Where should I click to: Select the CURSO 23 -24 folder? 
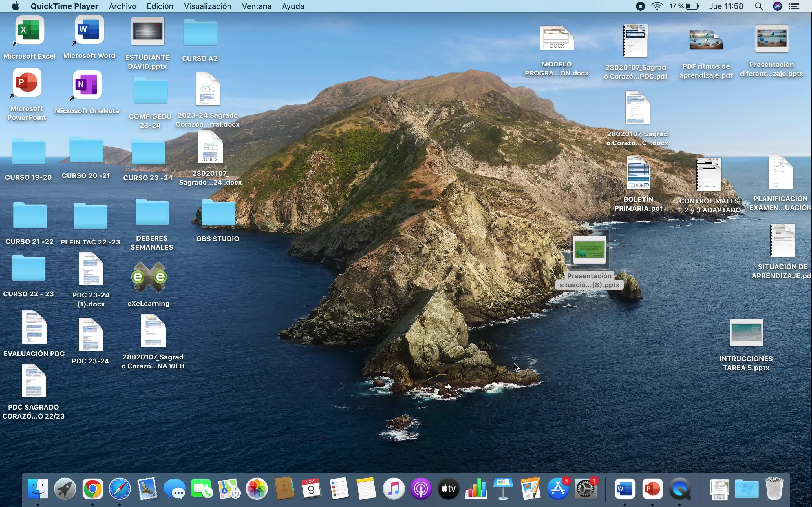[x=148, y=153]
